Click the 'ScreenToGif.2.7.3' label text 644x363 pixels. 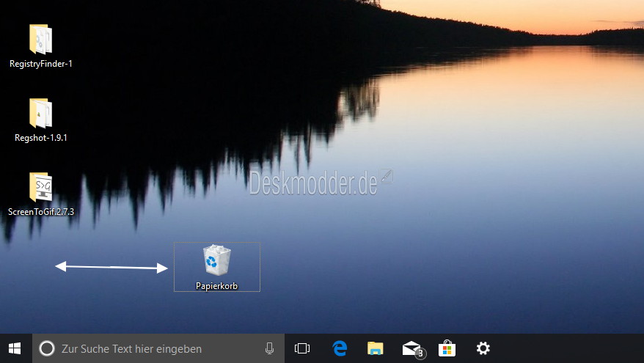click(x=40, y=211)
